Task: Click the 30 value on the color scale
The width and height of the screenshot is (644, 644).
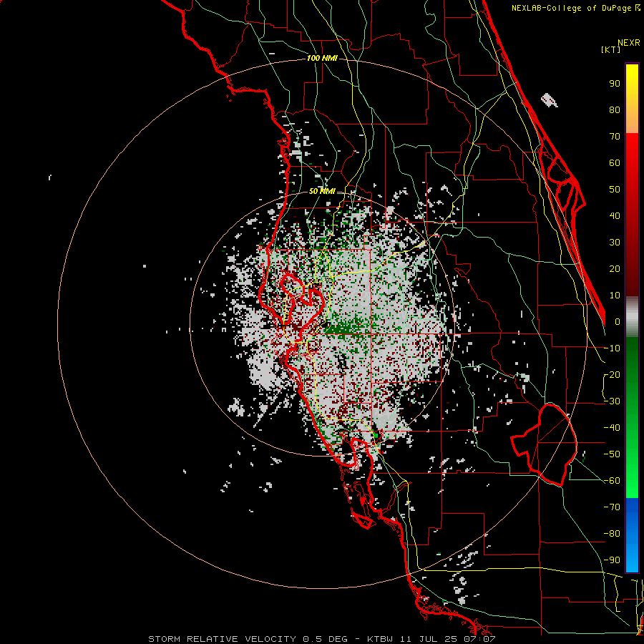Action: 615,243
